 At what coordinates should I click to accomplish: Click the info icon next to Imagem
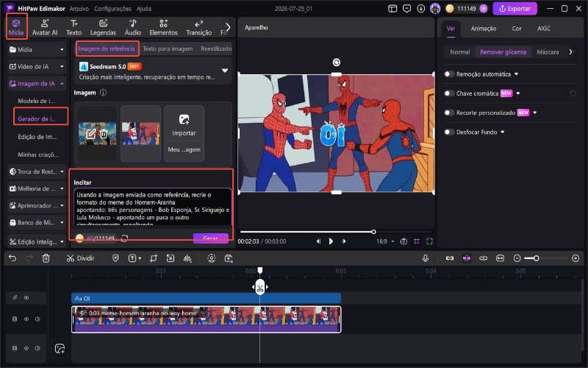pos(103,93)
